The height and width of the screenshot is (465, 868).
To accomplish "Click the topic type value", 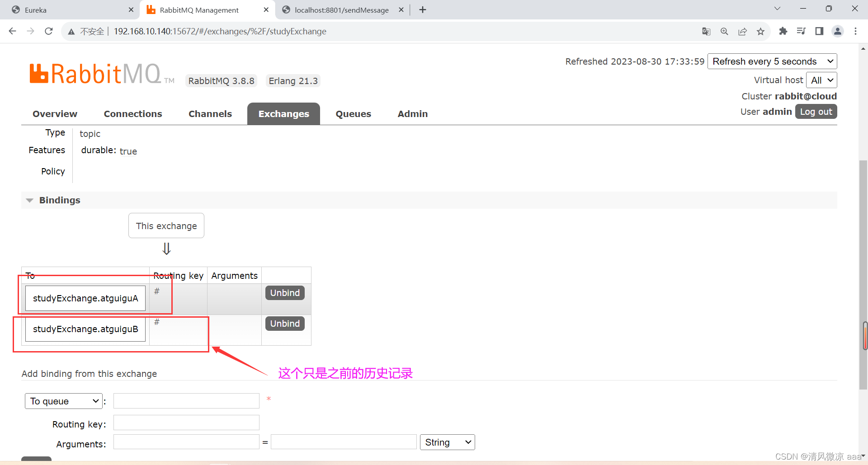I will (90, 134).
